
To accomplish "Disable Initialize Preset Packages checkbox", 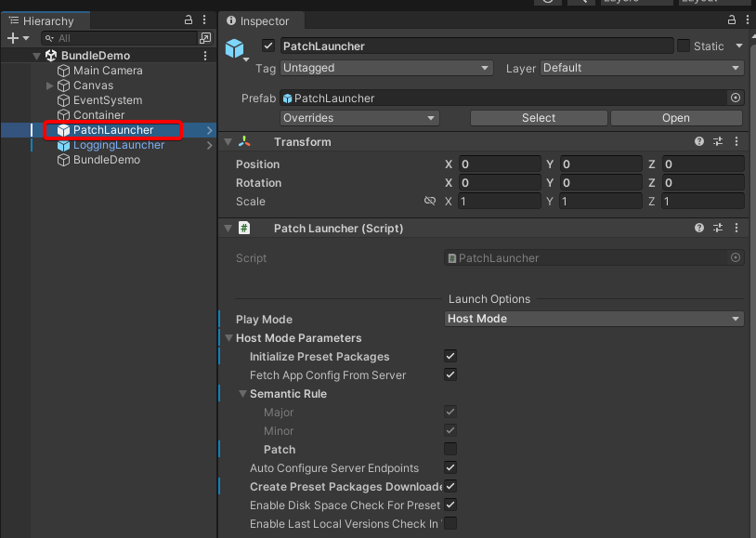I will tap(450, 357).
